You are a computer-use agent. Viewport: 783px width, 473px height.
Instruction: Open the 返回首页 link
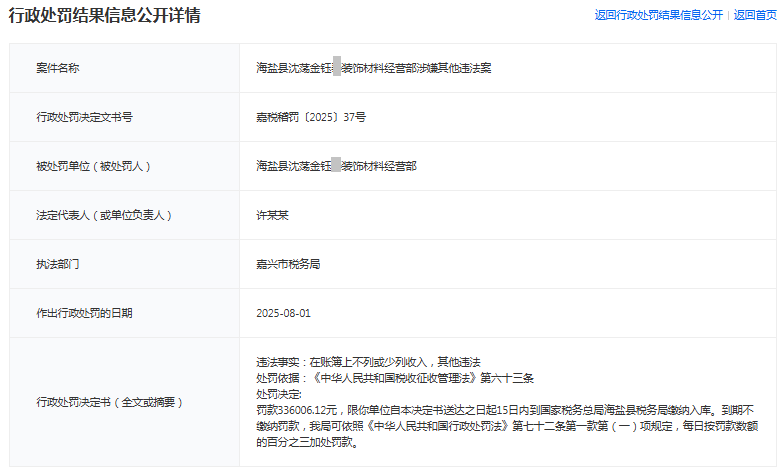755,15
